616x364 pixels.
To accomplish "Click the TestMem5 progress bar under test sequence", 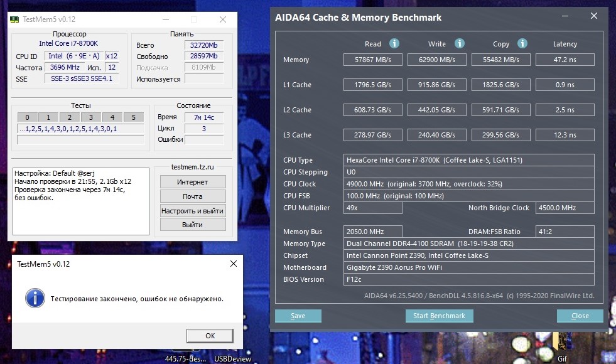I will click(x=80, y=140).
